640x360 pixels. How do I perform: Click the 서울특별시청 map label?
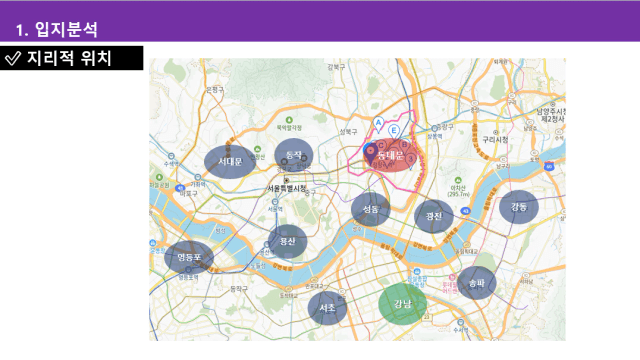coord(287,188)
